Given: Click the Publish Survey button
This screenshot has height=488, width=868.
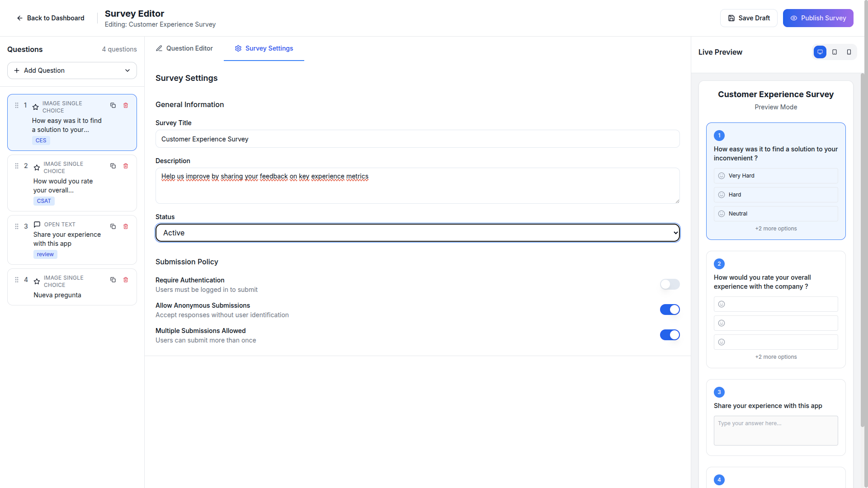Looking at the screenshot, I should pyautogui.click(x=818, y=18).
